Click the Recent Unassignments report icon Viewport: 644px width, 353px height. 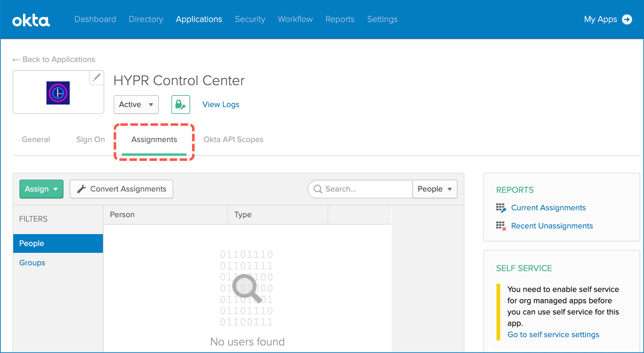pos(501,226)
